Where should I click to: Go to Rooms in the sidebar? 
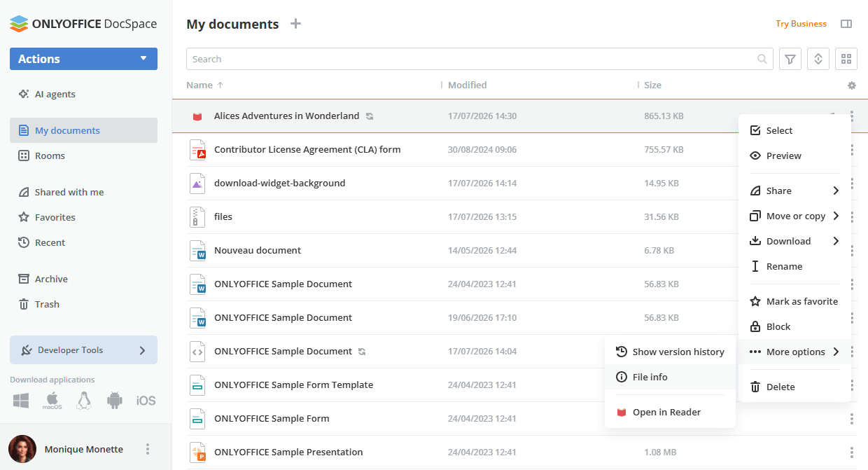point(83,155)
